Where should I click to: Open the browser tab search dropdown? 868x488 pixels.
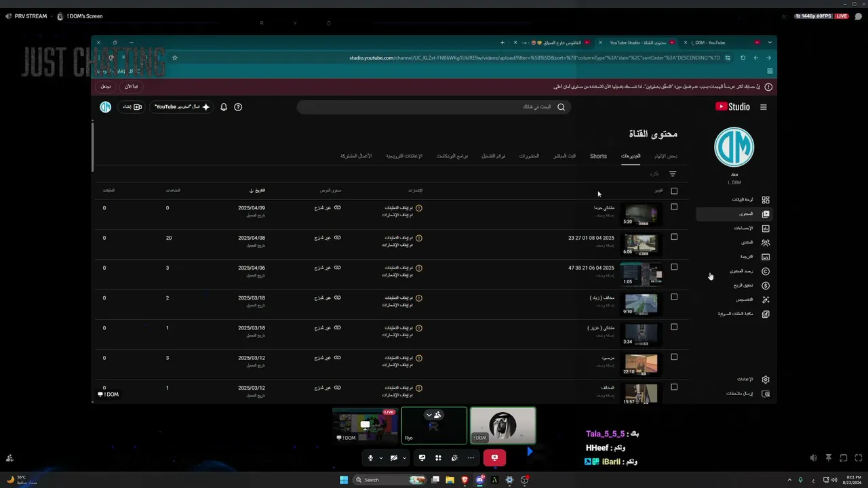point(770,43)
